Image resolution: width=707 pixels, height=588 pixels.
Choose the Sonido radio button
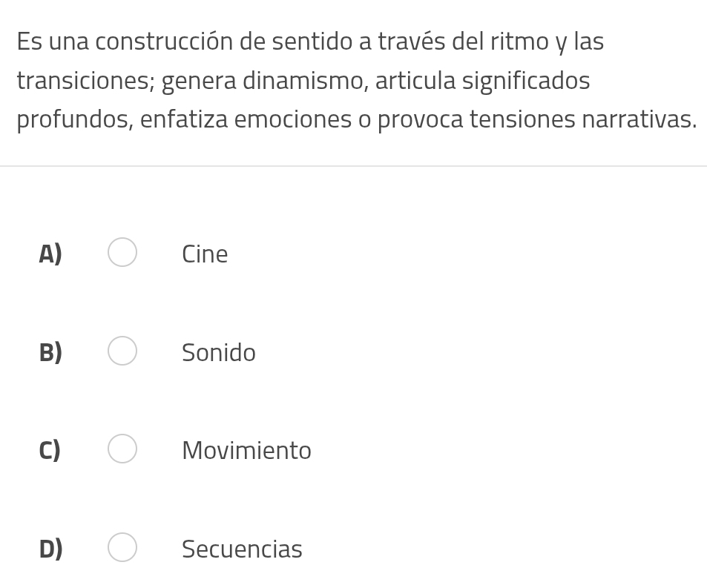(x=122, y=351)
